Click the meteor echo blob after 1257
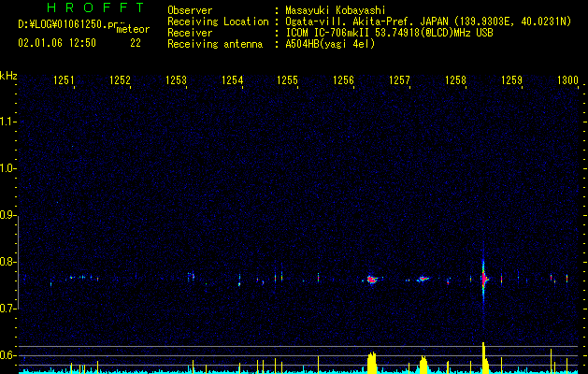The height and width of the screenshot is (374, 588). click(423, 279)
